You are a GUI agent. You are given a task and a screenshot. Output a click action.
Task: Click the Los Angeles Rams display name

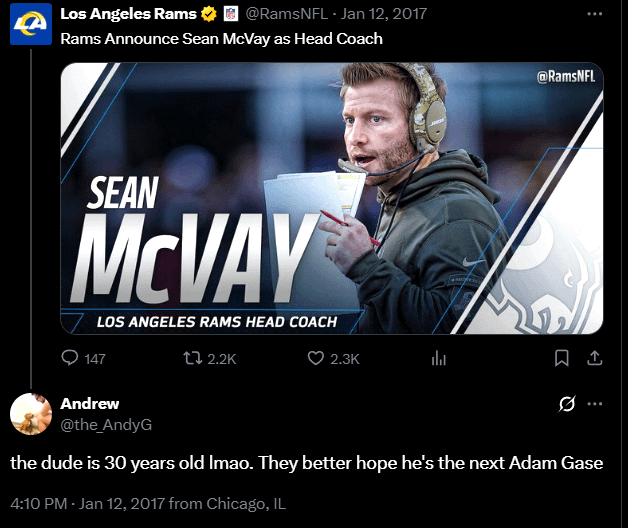click(x=128, y=14)
